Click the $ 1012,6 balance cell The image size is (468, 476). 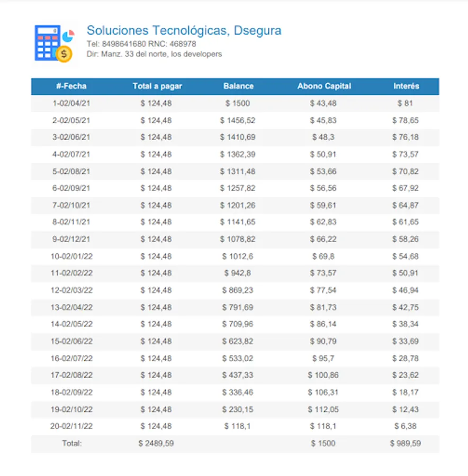tap(238, 257)
